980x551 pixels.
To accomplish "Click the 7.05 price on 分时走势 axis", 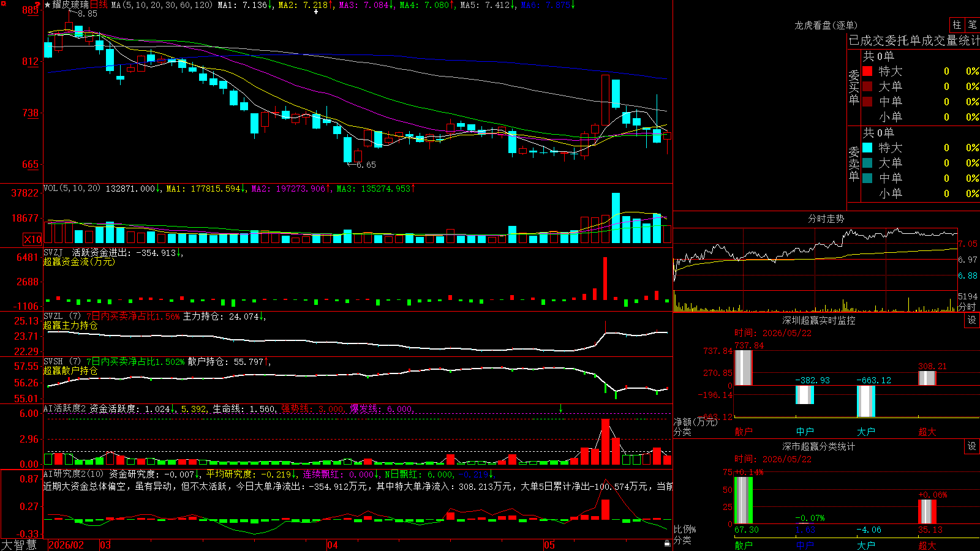I will 968,244.
